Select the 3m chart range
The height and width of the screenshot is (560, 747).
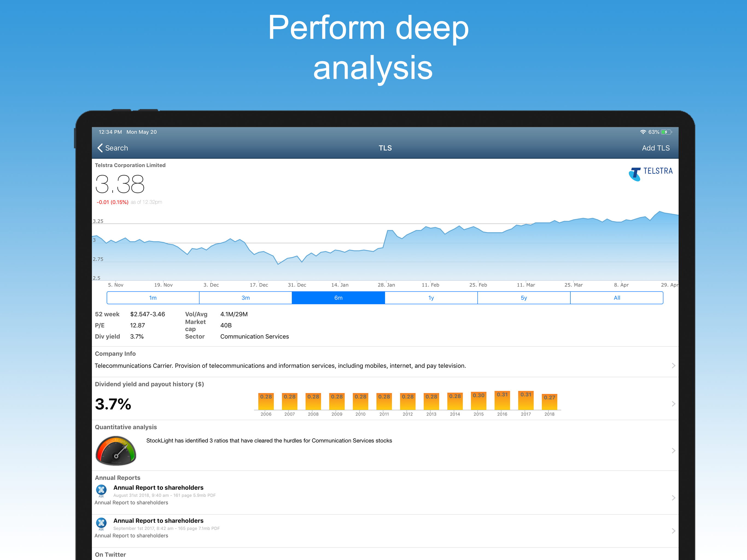(x=246, y=298)
